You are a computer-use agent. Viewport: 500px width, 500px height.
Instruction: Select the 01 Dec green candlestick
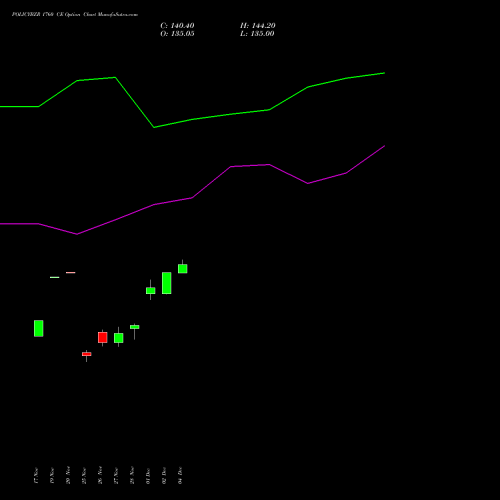pos(151,290)
